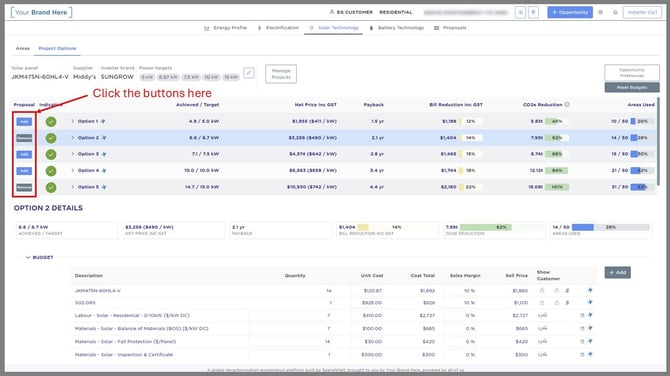Select the Project Options sub-tab

[x=57, y=48]
